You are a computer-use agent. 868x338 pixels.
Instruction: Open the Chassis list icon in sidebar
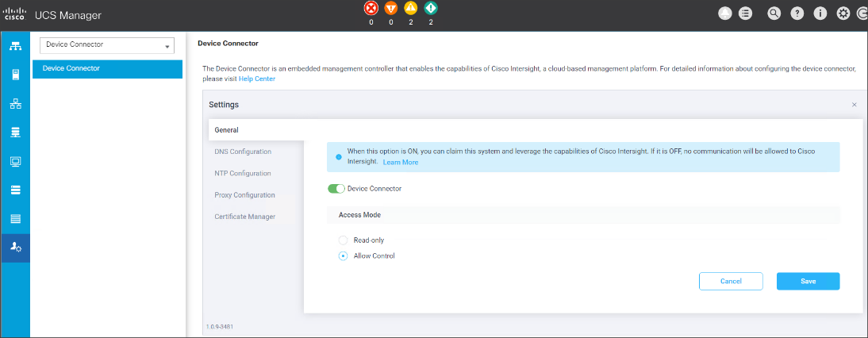point(16,219)
